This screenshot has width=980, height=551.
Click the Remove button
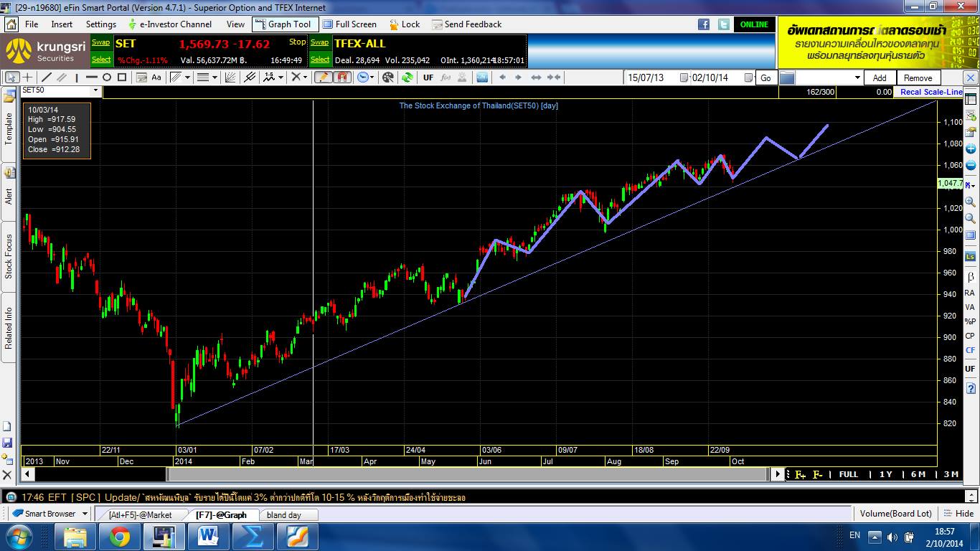pyautogui.click(x=918, y=77)
